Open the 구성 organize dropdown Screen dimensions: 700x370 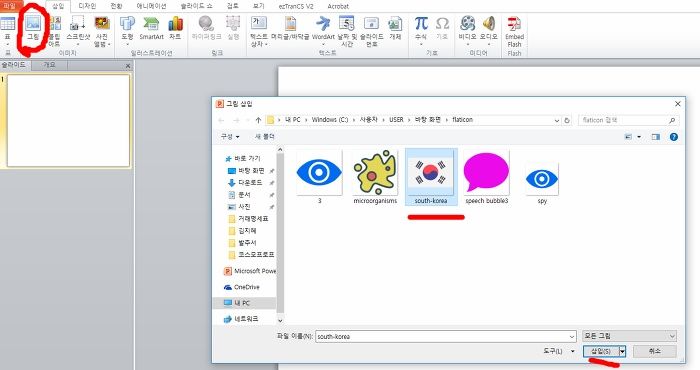[230, 137]
